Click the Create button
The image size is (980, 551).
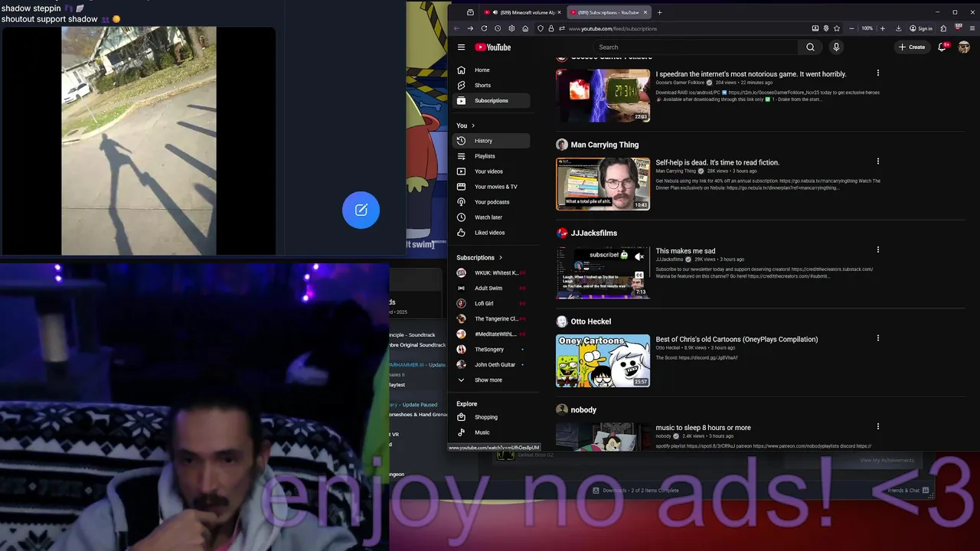coord(912,47)
